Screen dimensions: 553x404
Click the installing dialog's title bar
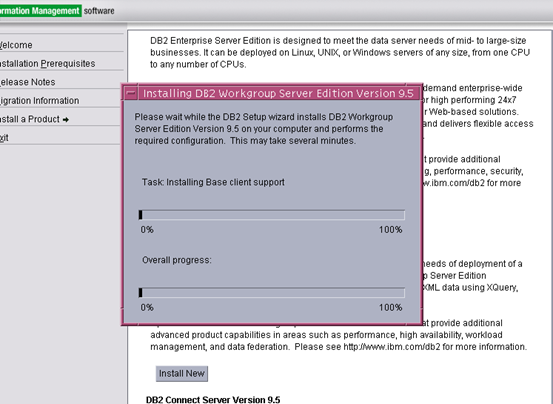(278, 93)
